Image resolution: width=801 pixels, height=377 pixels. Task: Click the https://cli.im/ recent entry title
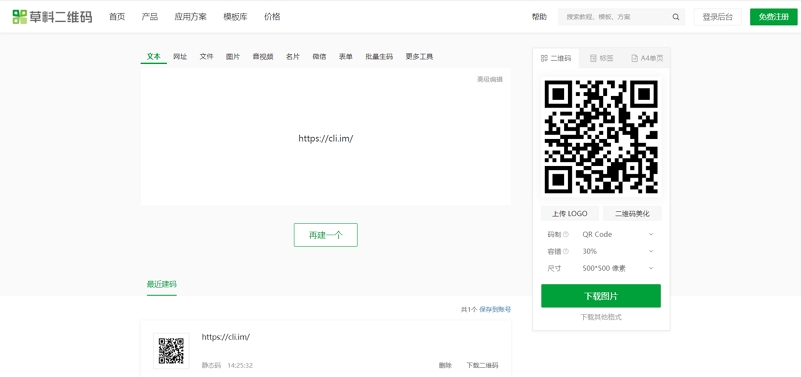226,337
